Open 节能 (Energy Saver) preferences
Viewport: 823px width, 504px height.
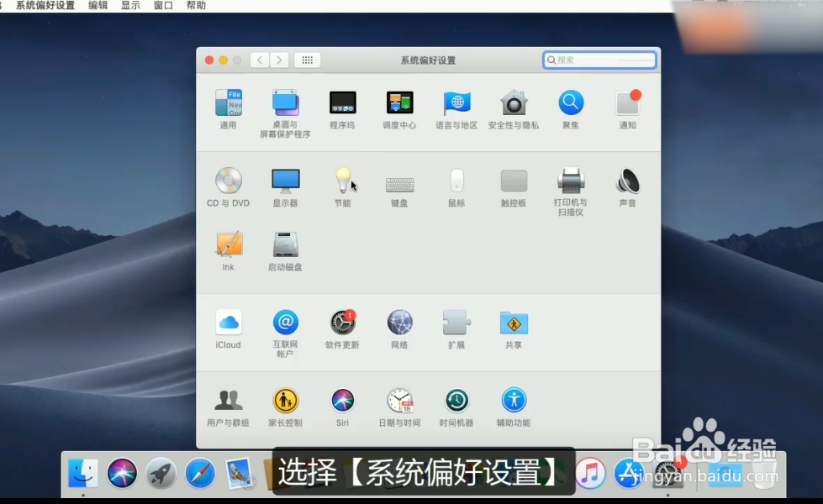[342, 179]
